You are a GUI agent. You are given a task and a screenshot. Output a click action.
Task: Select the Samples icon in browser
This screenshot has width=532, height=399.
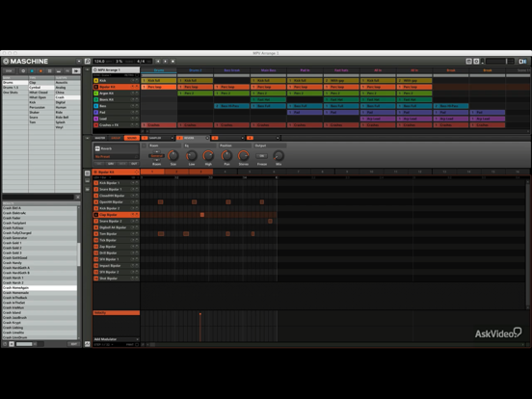(76, 71)
